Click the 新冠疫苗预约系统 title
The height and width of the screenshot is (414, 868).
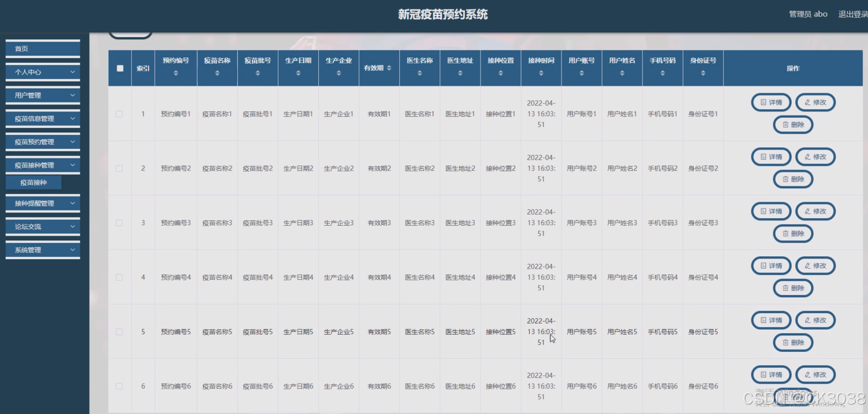click(443, 15)
